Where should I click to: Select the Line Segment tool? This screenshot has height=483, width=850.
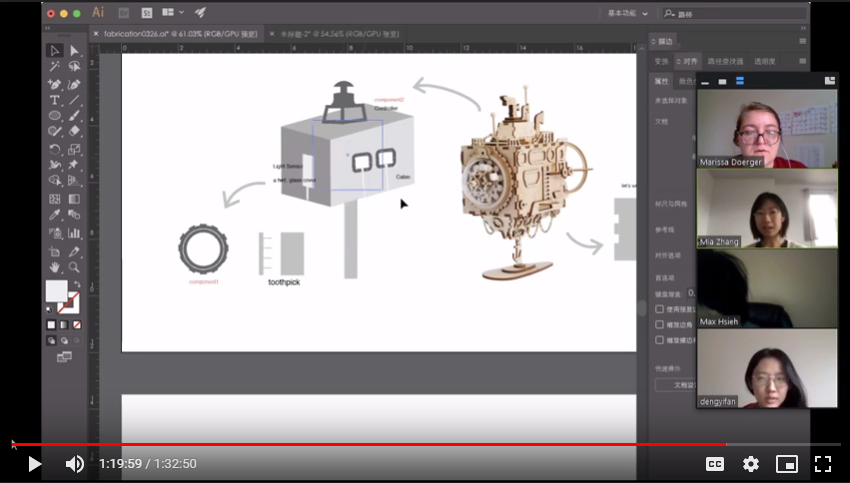74,100
